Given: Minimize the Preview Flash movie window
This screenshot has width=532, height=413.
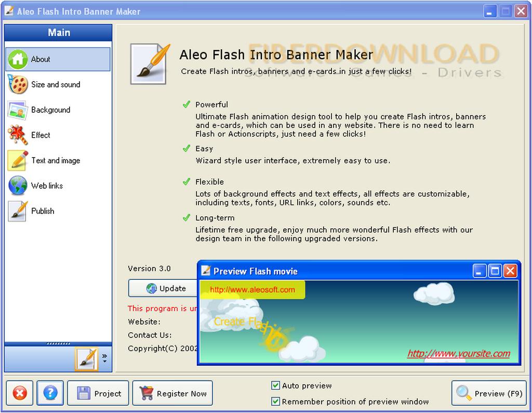Looking at the screenshot, I should 480,271.
